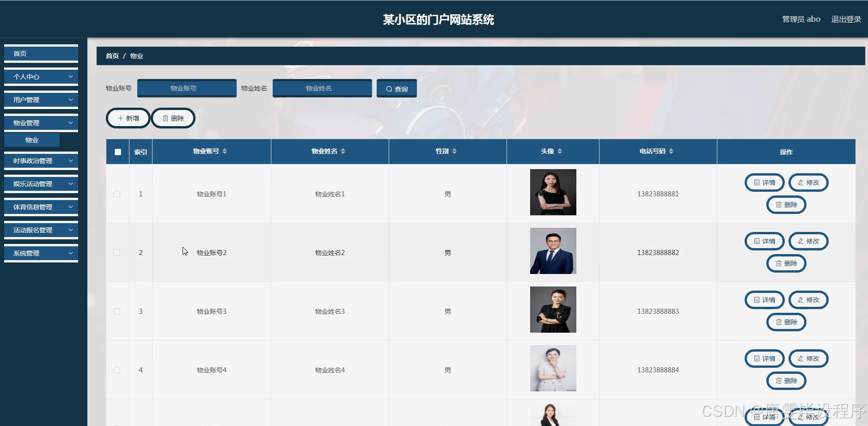This screenshot has width=868, height=426.
Task: Click the 物业姓名3 cell
Action: pyautogui.click(x=330, y=311)
